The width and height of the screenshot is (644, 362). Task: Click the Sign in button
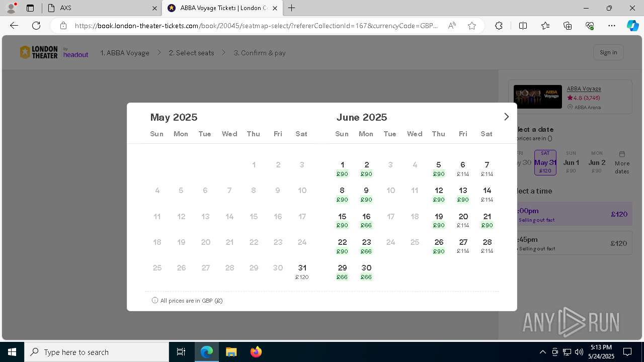(608, 52)
